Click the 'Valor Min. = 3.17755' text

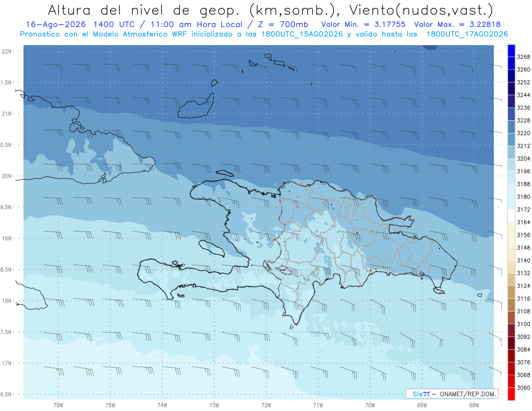point(364,24)
